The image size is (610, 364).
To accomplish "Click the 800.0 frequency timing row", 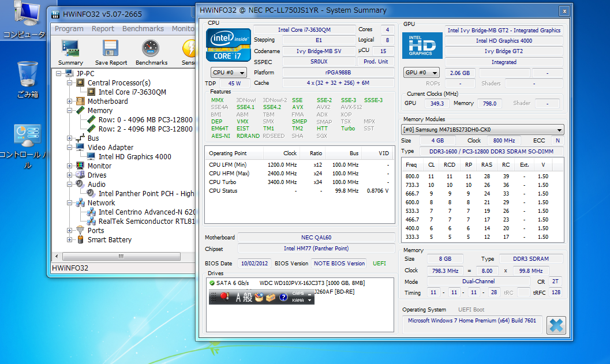I will [x=482, y=176].
